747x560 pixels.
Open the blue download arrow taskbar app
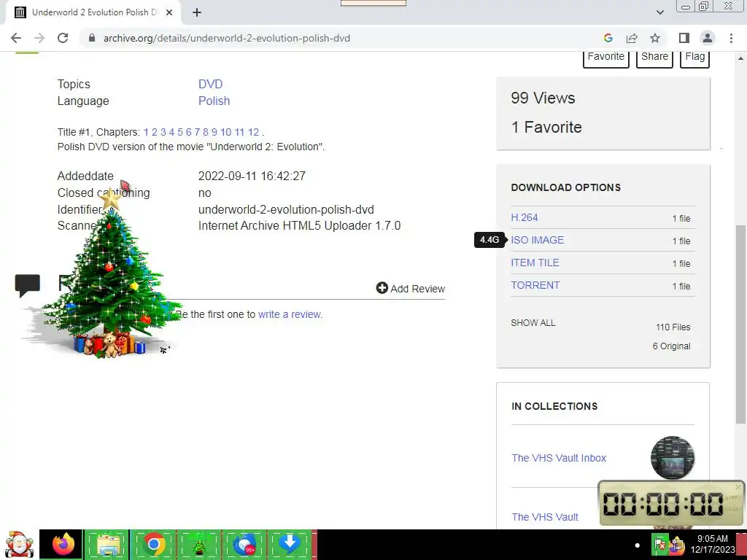click(x=289, y=544)
